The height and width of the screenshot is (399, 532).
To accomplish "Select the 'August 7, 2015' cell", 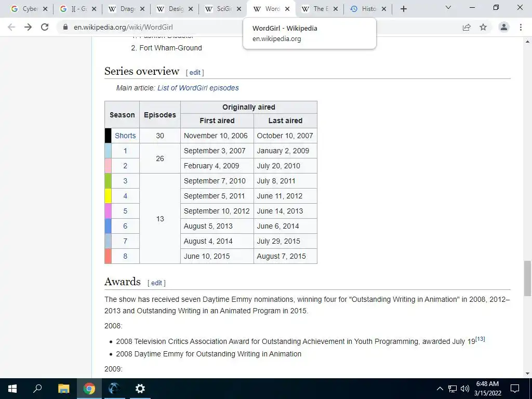I will (x=285, y=256).
